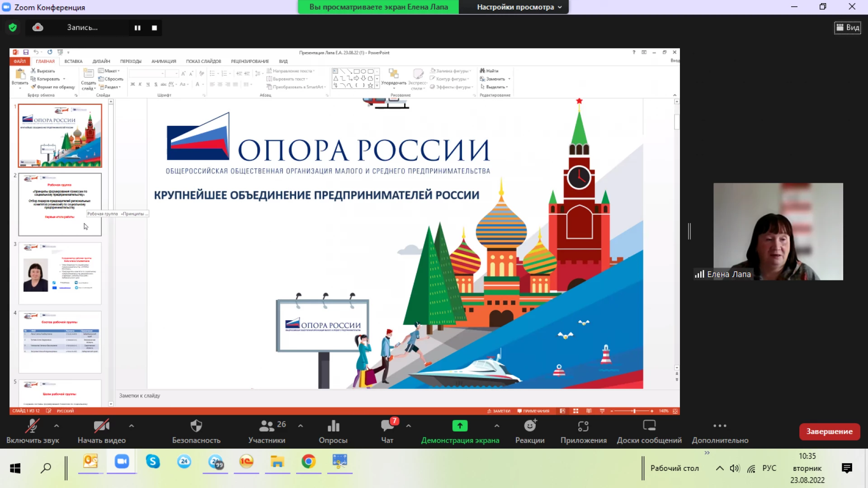The height and width of the screenshot is (488, 868).
Task: Click the Redo icon in quick access toolbar
Action: [x=50, y=52]
